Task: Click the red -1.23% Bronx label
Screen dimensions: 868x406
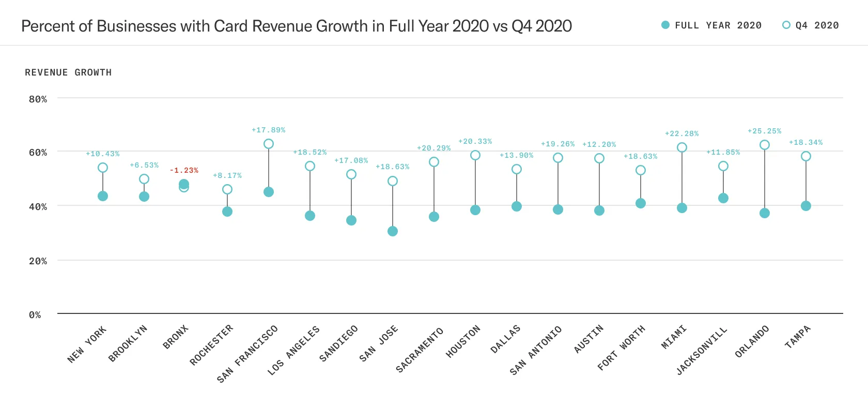Action: [184, 170]
